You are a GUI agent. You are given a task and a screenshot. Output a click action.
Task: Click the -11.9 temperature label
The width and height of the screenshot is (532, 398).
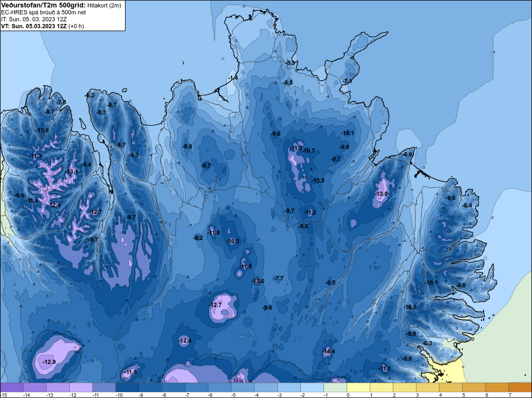(130, 371)
